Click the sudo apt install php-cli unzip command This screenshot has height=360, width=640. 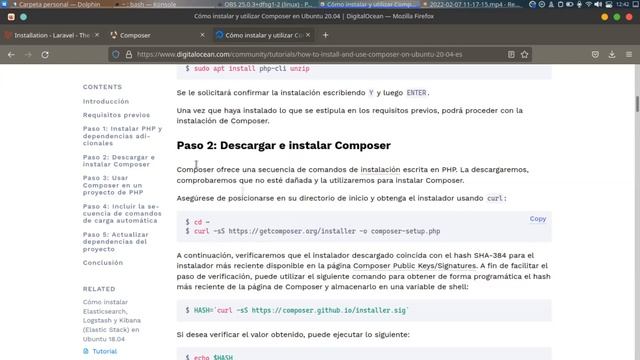(251, 69)
